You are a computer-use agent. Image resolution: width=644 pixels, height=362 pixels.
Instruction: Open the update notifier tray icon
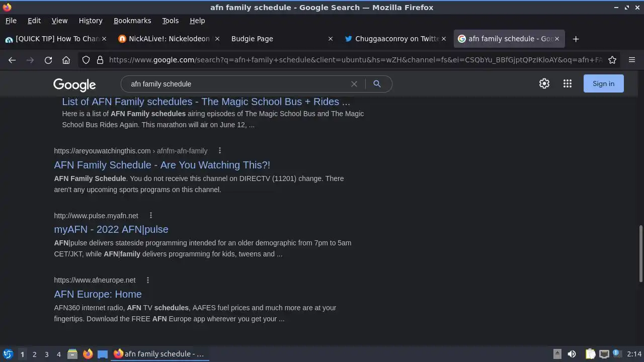tap(617, 354)
